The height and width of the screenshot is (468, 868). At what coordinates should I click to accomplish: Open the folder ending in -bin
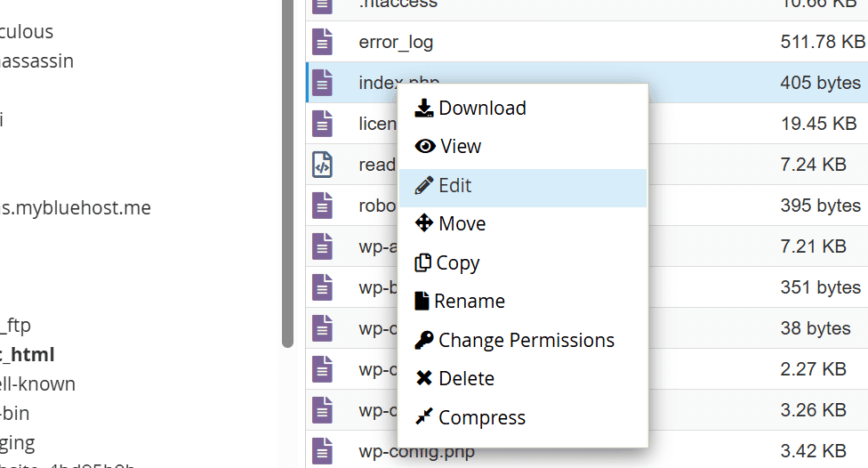15,413
